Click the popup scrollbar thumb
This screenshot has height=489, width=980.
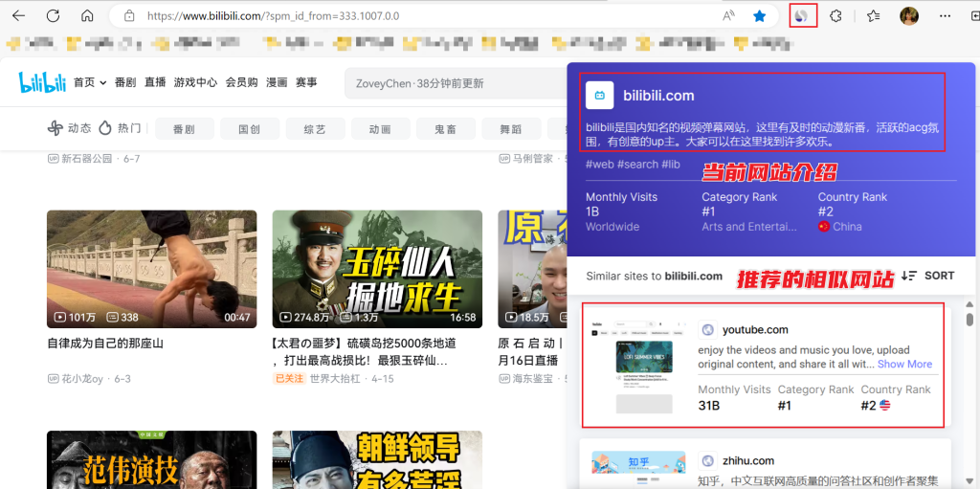tap(969, 320)
